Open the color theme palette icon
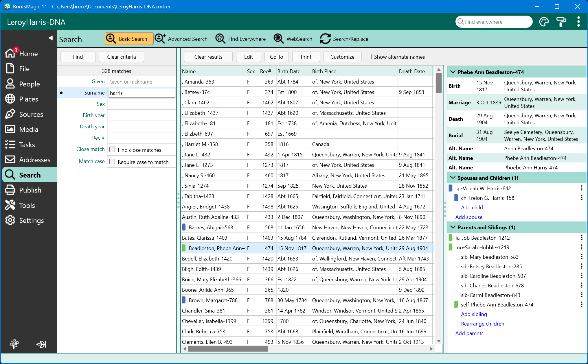This screenshot has height=364, width=588. point(544,22)
